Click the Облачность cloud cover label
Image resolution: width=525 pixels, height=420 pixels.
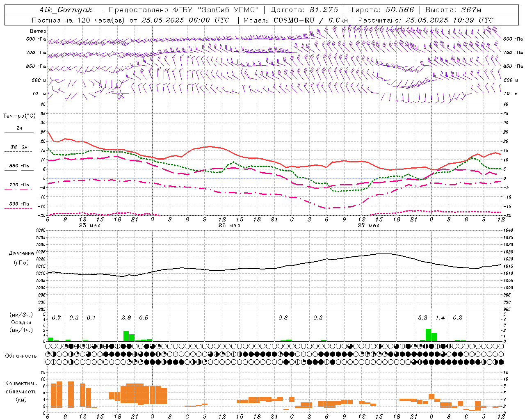[x=21, y=356]
